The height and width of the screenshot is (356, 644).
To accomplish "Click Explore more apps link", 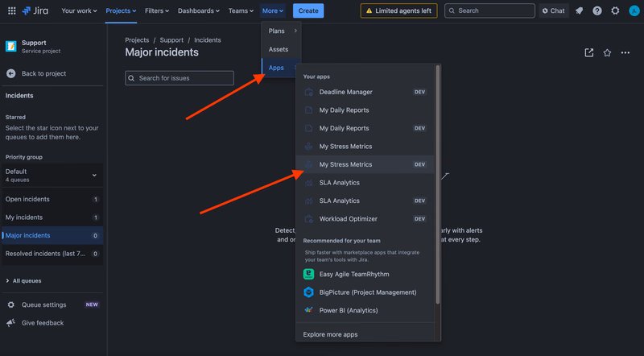I will coord(330,334).
